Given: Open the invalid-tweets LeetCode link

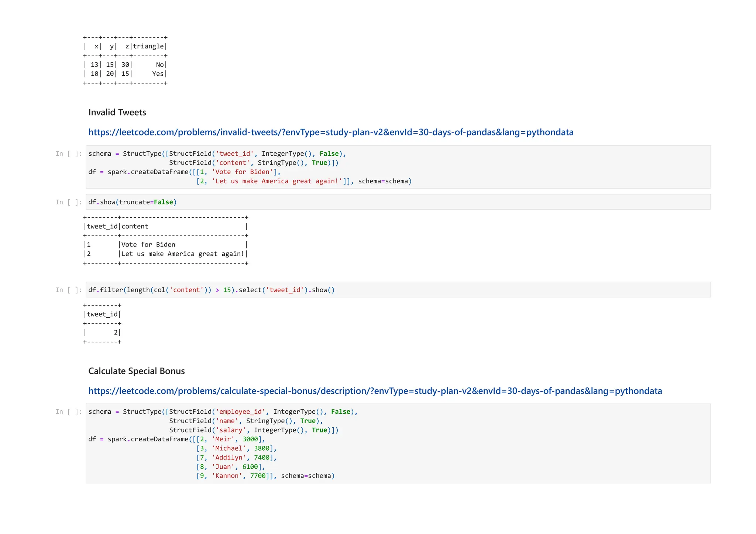Looking at the screenshot, I should [x=331, y=132].
